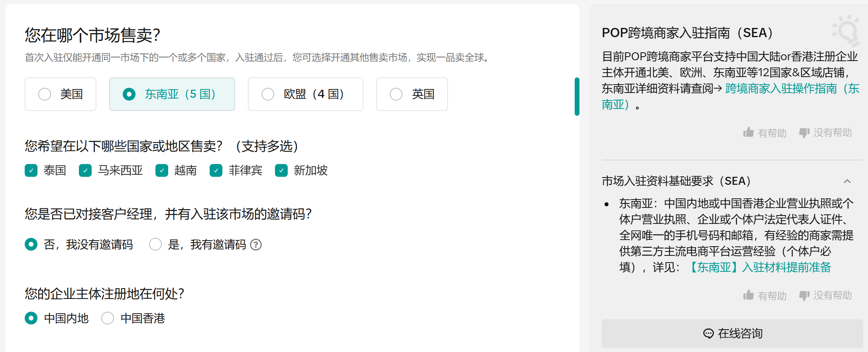Viewport: 868px width, 352px height.
Task: Click 有帮助 thumbs-up under 市场入驻资料基础要求
Action: point(765,295)
